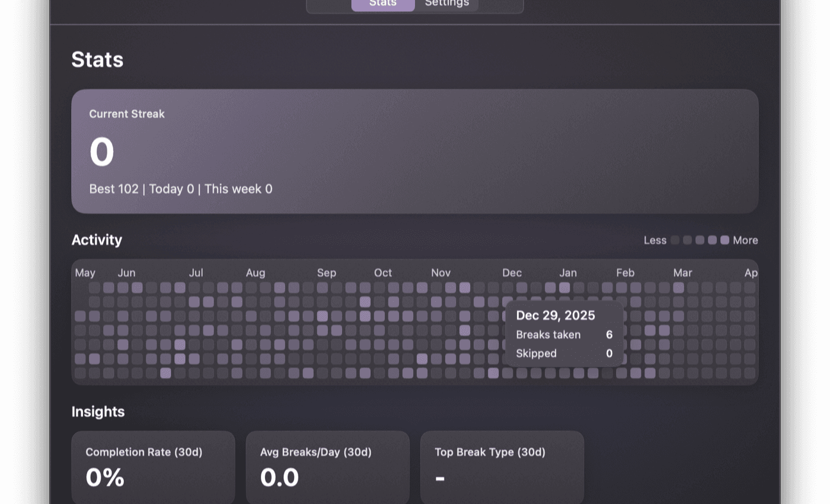Click the Aug month label
The height and width of the screenshot is (504, 830).
[x=256, y=273]
